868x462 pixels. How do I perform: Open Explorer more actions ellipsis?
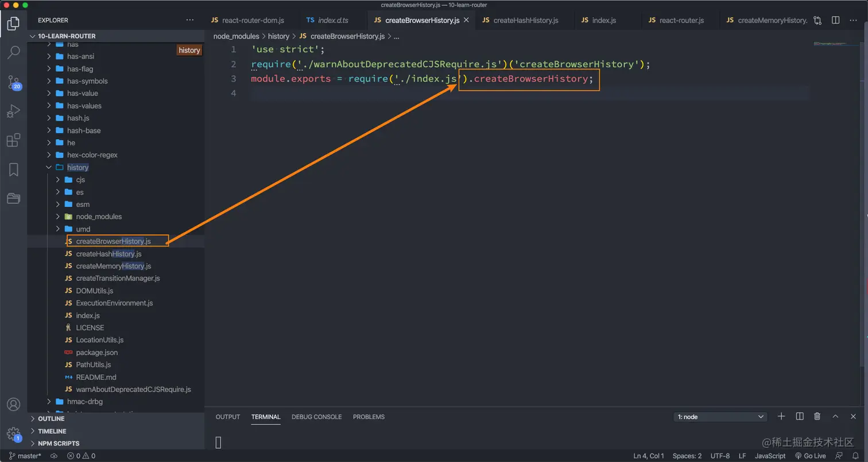click(x=190, y=20)
